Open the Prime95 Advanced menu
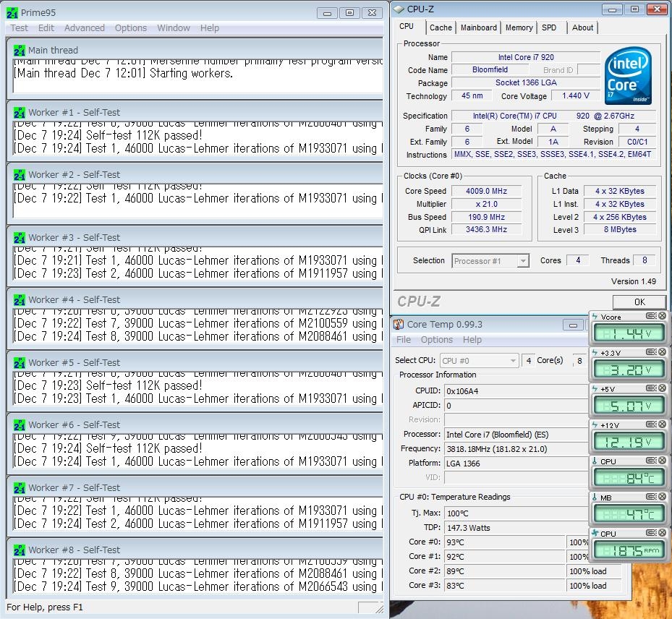Viewport: 672px width, 619px height. tap(85, 28)
